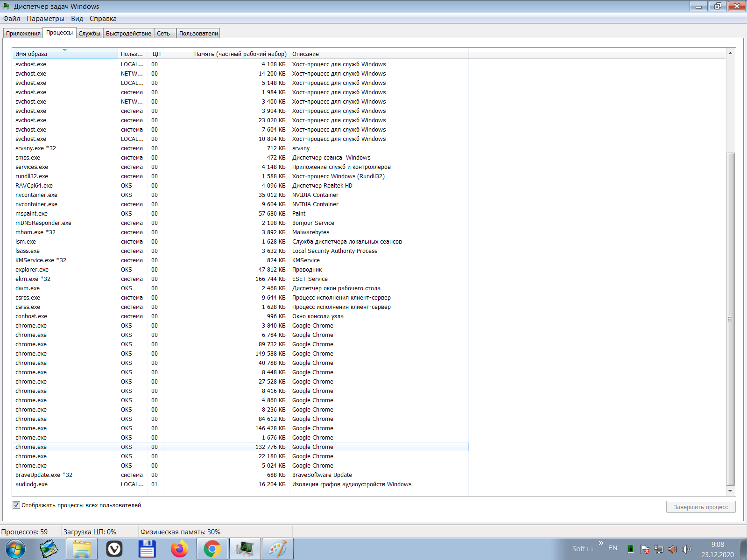Open the Справка menu
The height and width of the screenshot is (560, 747).
[x=103, y=19]
